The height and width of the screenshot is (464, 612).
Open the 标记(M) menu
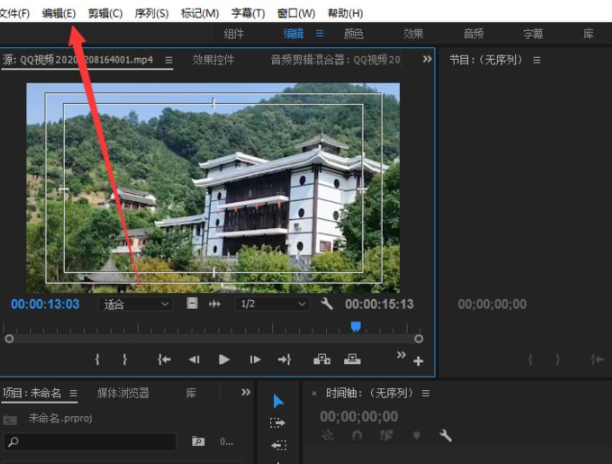coord(200,13)
